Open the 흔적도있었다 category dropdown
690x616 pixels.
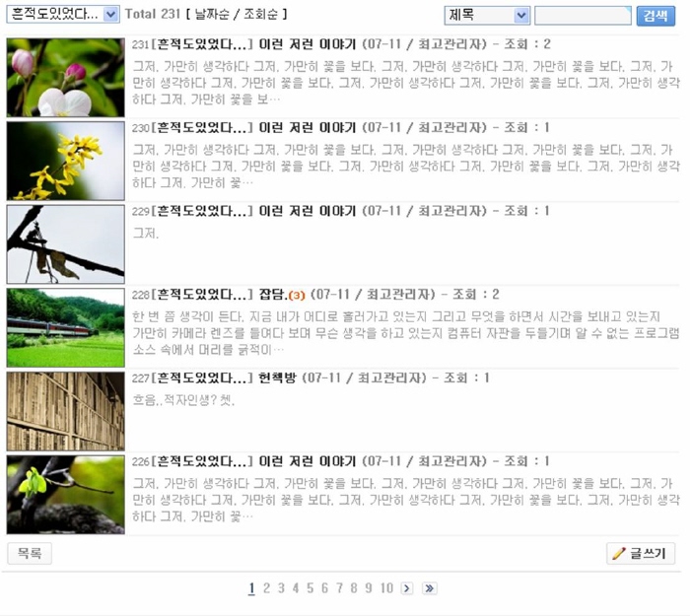click(63, 15)
